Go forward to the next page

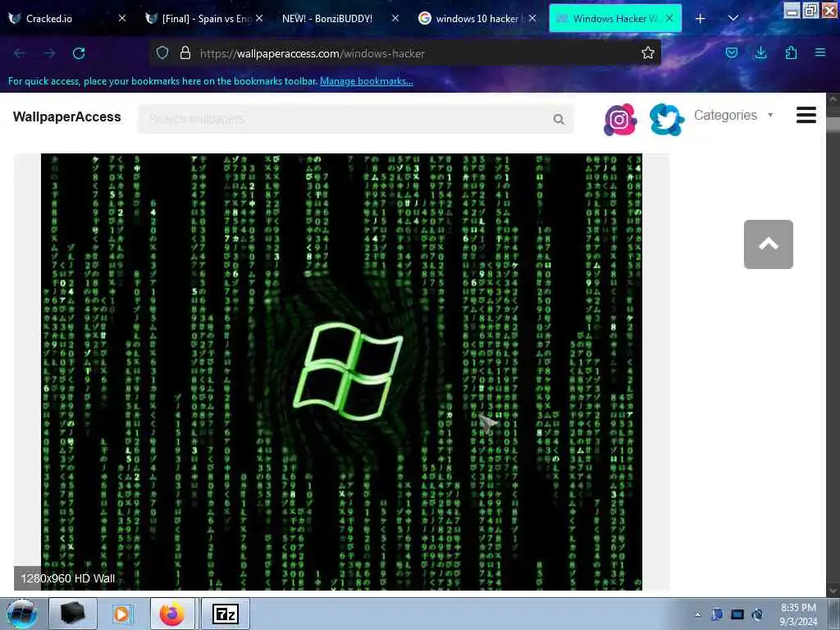tap(49, 53)
